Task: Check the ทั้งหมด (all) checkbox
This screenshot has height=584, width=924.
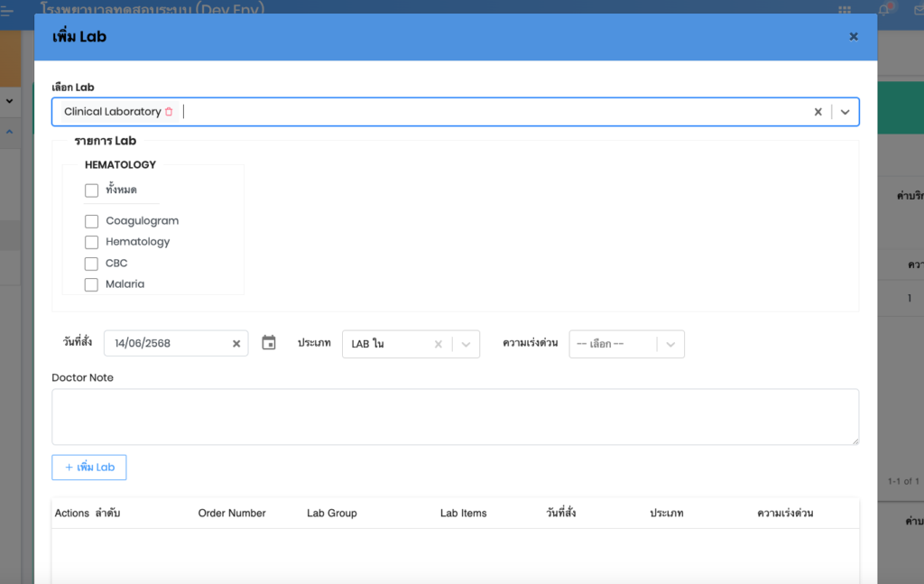Action: (x=91, y=190)
